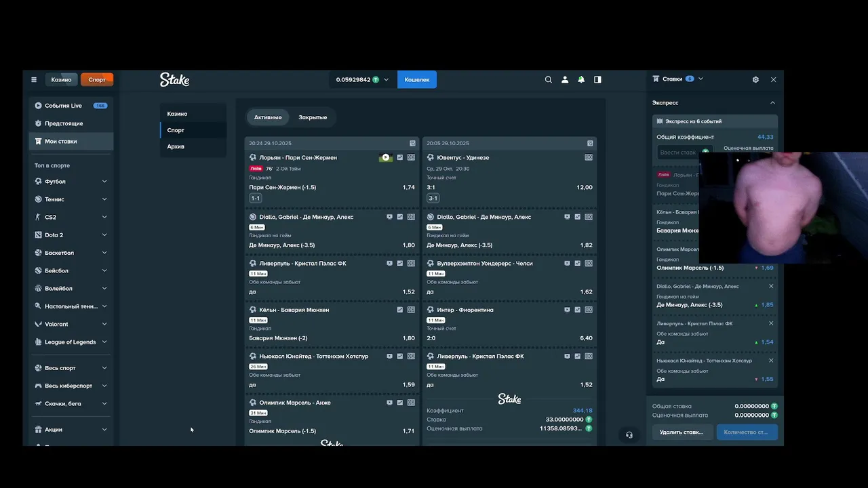The image size is (868, 488).
Task: Select Мои ставки in the sidebar
Action: coord(71,141)
